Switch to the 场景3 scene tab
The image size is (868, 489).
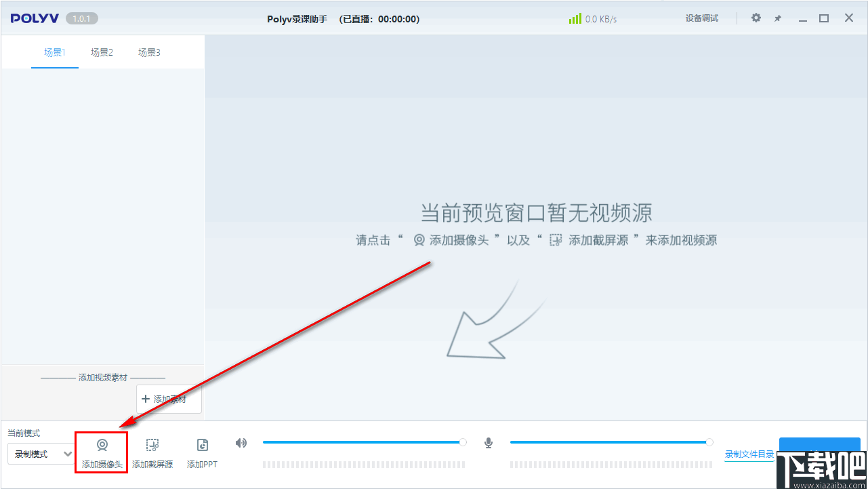[148, 52]
